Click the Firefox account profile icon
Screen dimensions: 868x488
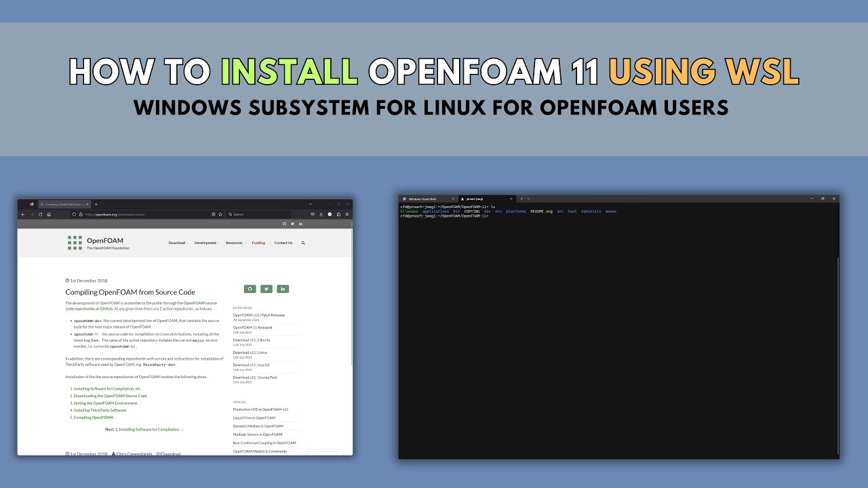tap(330, 214)
